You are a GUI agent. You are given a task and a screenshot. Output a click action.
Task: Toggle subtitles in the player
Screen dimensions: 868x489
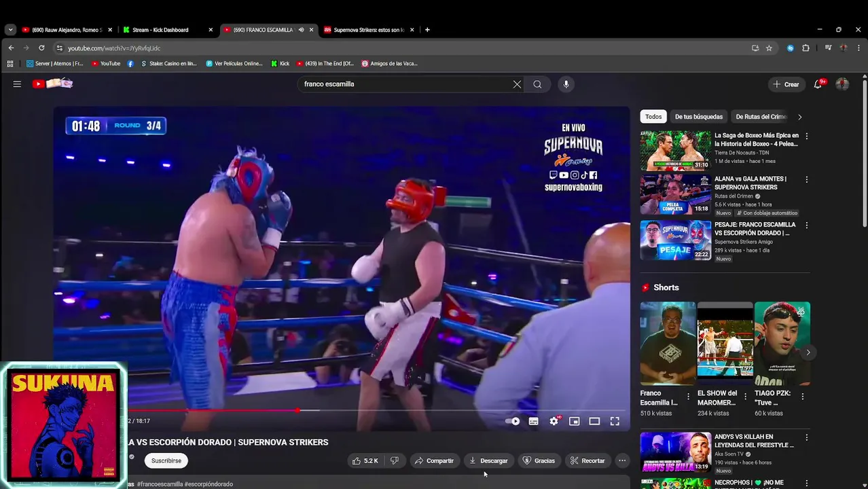pos(534,421)
